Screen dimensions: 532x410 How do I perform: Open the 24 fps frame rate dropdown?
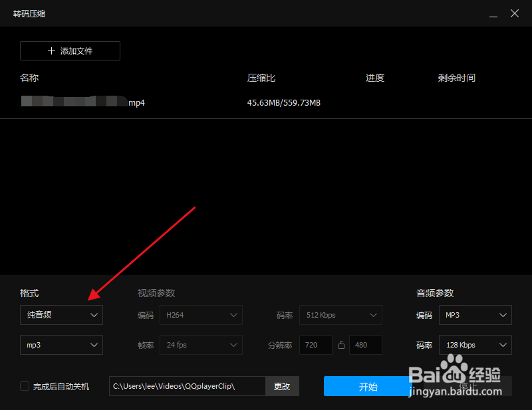201,345
